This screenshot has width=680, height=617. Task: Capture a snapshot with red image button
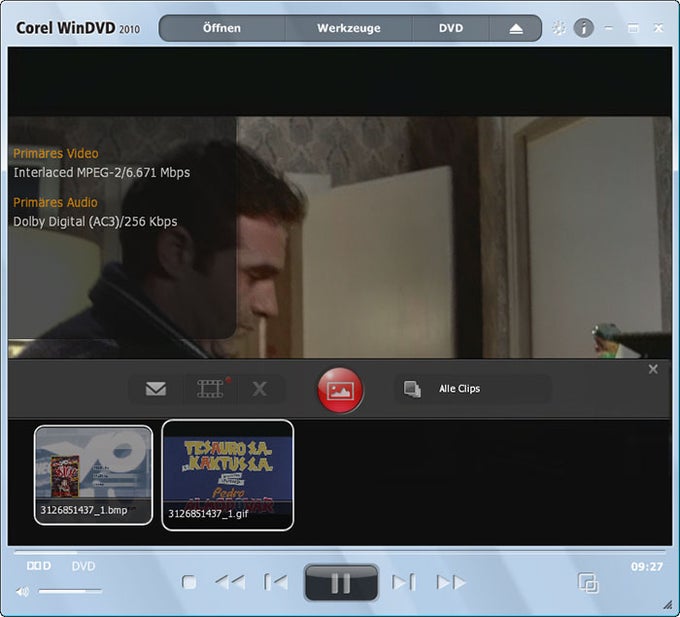point(340,390)
